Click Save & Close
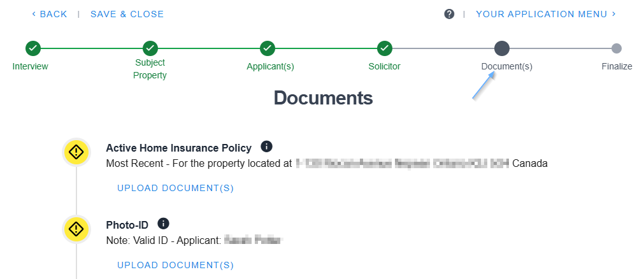Screen dimensions: 644x279 click(x=127, y=14)
